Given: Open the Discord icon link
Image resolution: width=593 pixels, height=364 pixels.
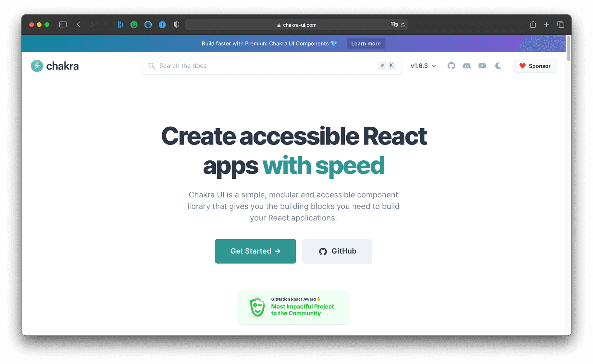Looking at the screenshot, I should point(467,66).
